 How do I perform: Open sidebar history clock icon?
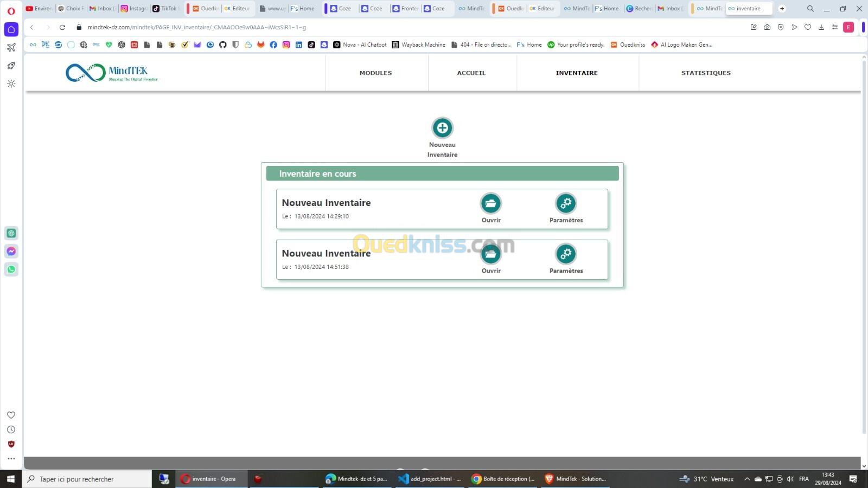point(11,429)
